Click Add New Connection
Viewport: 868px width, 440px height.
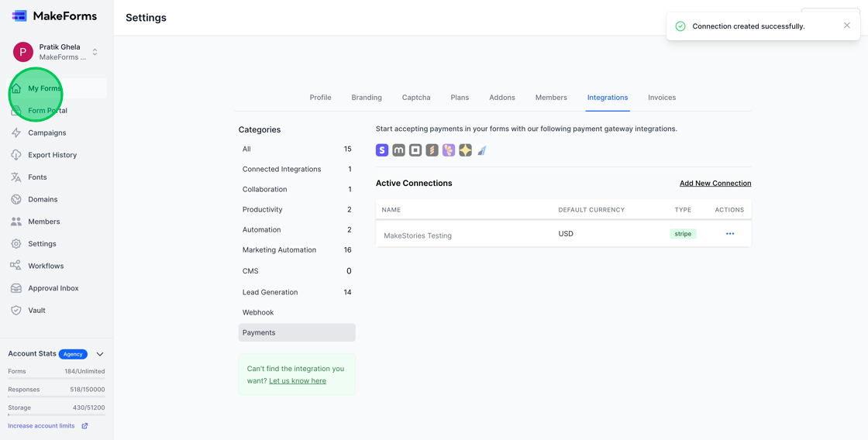coord(715,184)
